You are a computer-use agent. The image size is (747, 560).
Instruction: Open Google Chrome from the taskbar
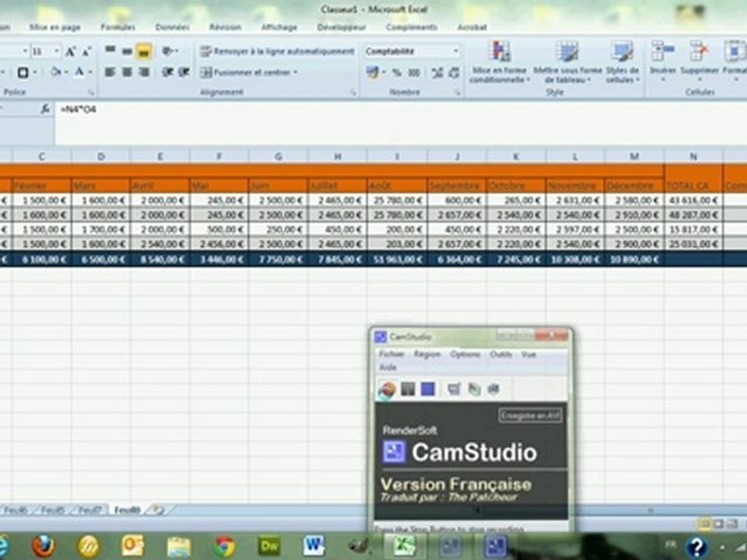[224, 546]
